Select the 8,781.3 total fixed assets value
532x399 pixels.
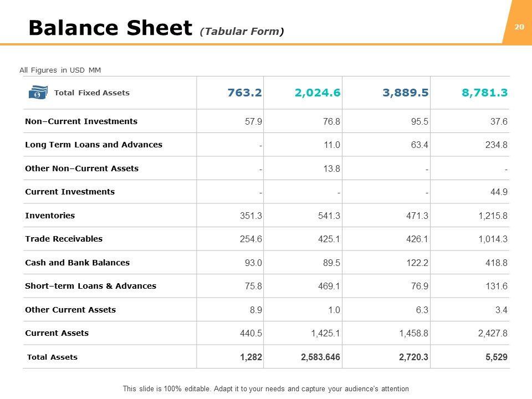point(484,93)
